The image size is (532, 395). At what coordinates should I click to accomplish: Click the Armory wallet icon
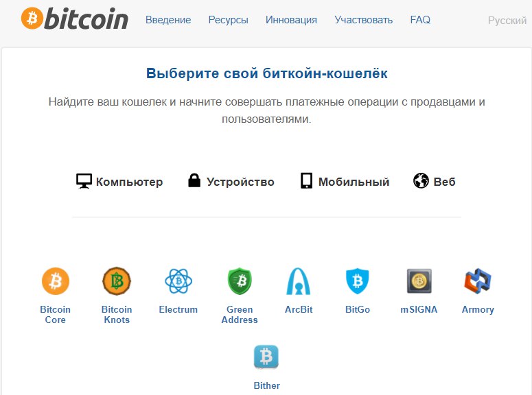(x=478, y=281)
